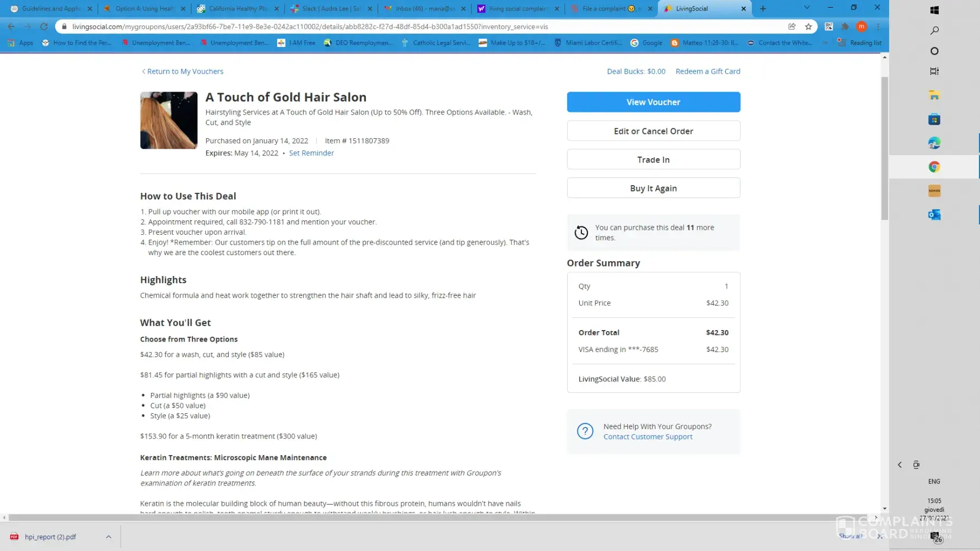Open the Chrome profile avatar

[x=861, y=26]
